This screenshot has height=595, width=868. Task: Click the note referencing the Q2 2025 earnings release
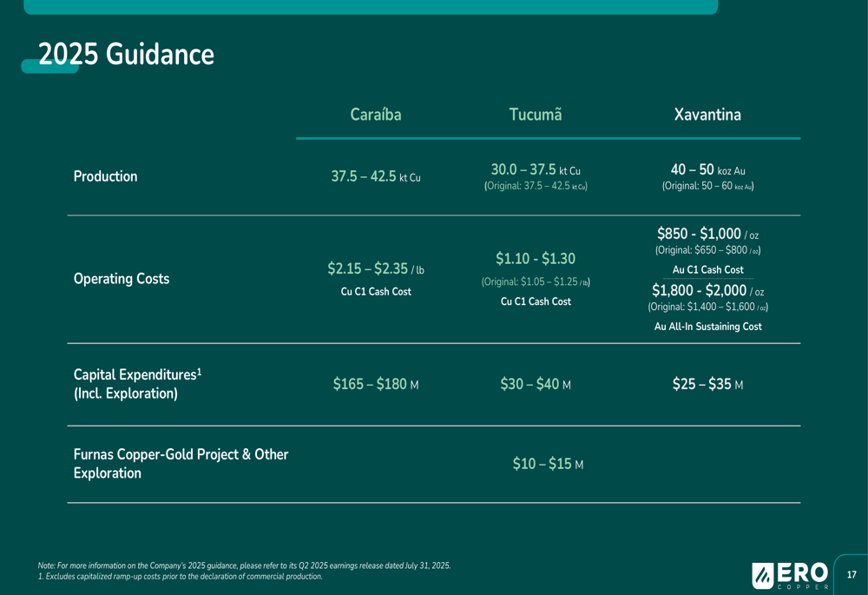[x=244, y=565]
